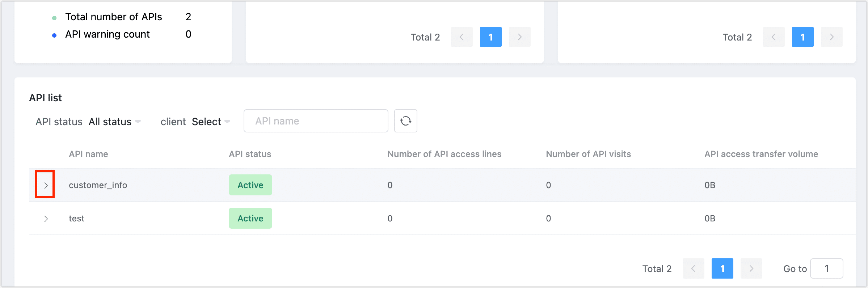Open the API status 'All status' dropdown
Screen dimensions: 868x288
(x=114, y=122)
